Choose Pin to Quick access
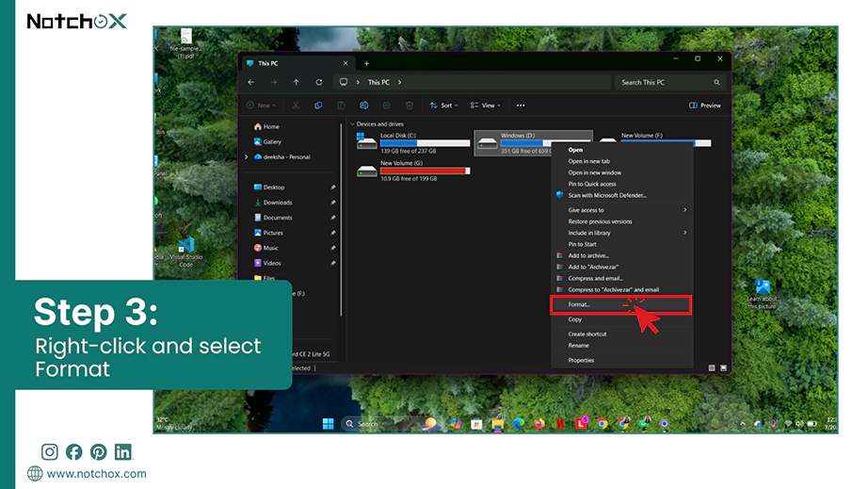The image size is (868, 489). click(x=621, y=184)
